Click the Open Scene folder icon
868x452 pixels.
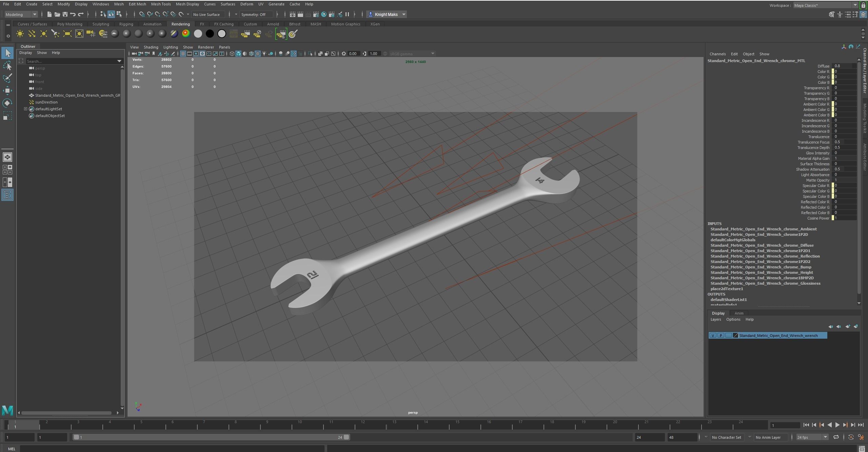57,14
